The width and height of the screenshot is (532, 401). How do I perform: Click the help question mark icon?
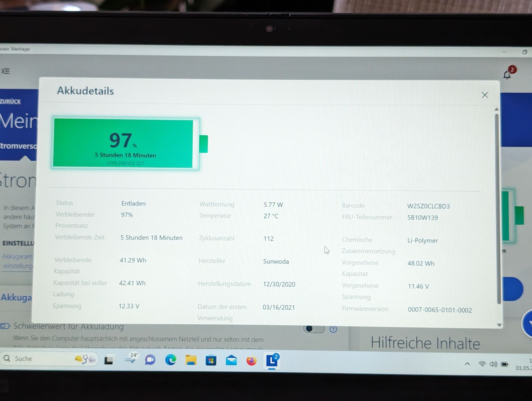pyautogui.click(x=333, y=329)
